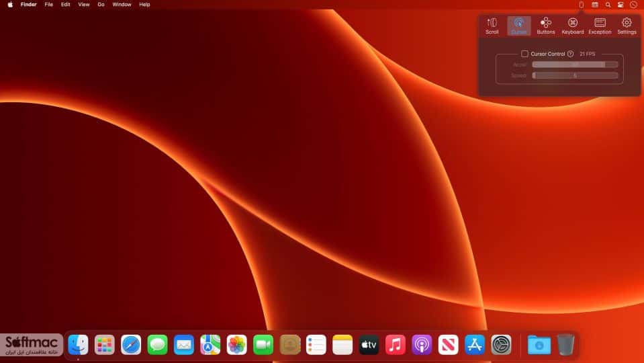Open the Trash in the Dock
Image resolution: width=644 pixels, height=363 pixels.
[x=565, y=344]
